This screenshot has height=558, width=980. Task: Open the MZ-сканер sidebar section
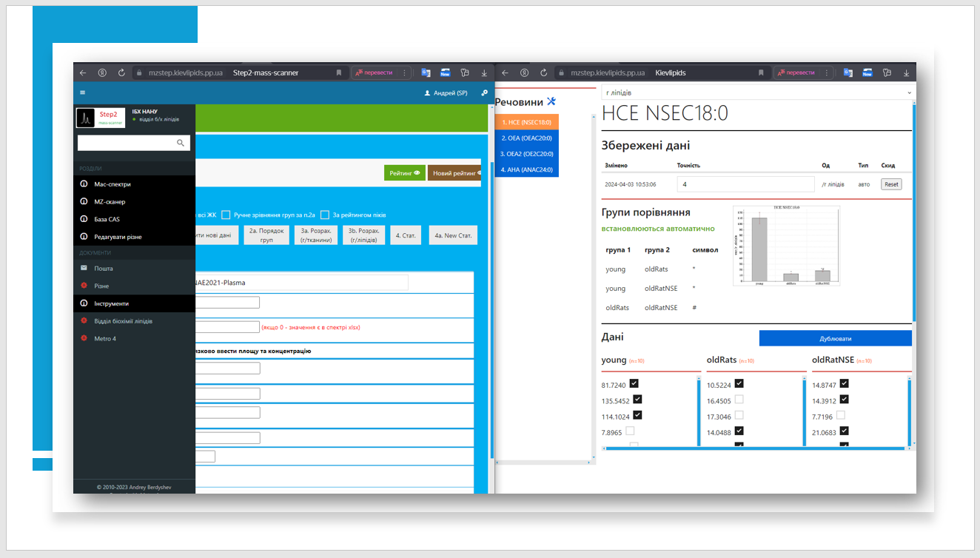pyautogui.click(x=110, y=201)
